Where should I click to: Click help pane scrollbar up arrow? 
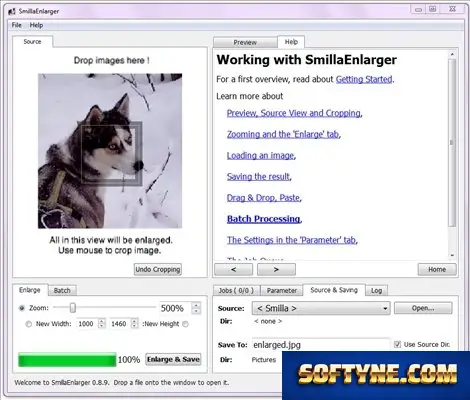[452, 54]
